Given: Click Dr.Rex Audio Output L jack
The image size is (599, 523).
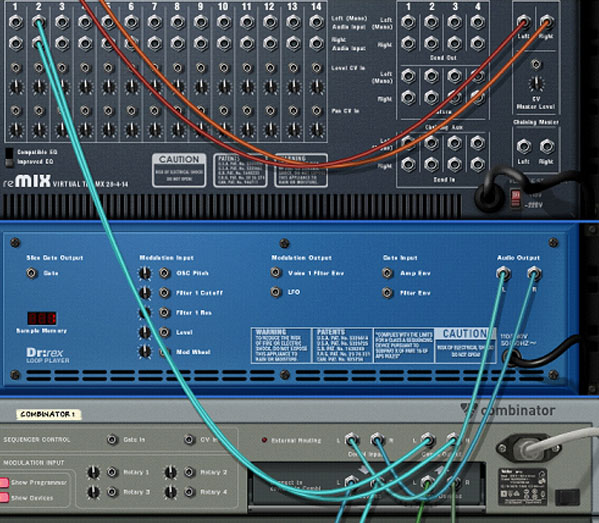Looking at the screenshot, I should coord(503,274).
